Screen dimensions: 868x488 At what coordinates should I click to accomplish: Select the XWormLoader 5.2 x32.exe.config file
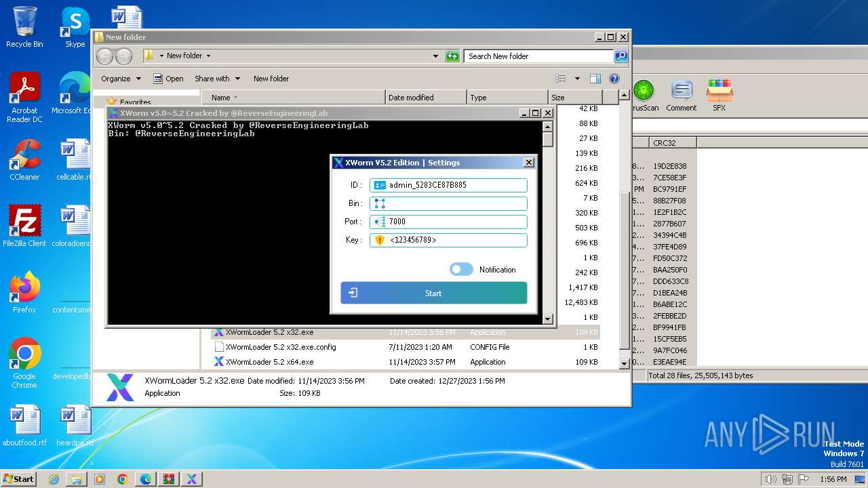coord(406,347)
